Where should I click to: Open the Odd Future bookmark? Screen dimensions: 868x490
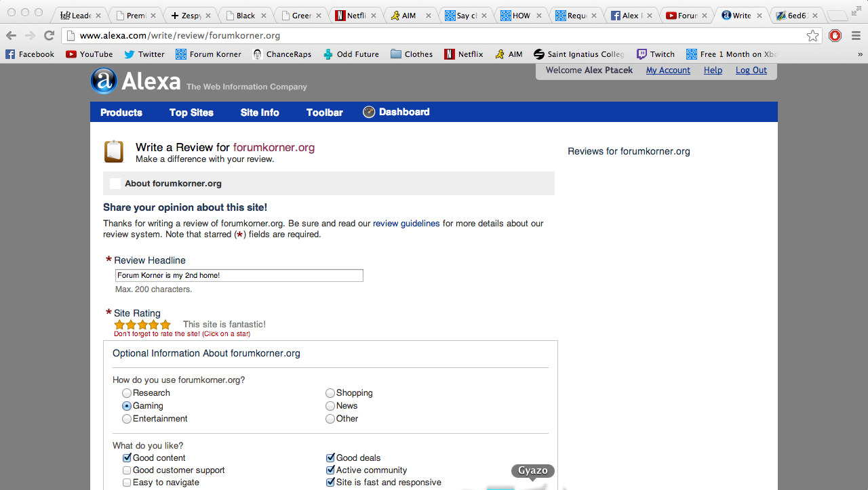pyautogui.click(x=351, y=54)
